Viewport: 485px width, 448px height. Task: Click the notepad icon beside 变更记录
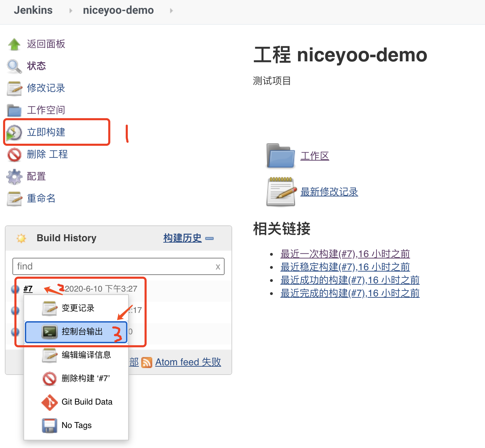click(x=50, y=308)
